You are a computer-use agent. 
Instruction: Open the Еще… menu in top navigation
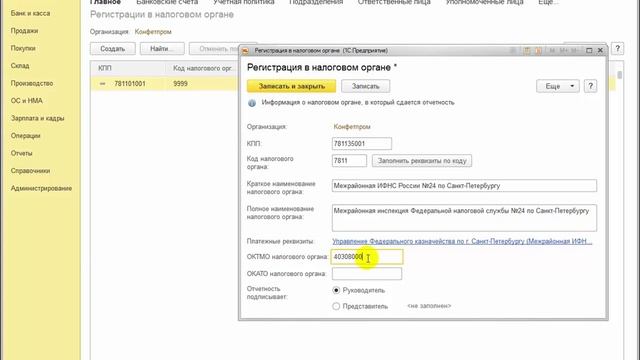(x=549, y=2)
